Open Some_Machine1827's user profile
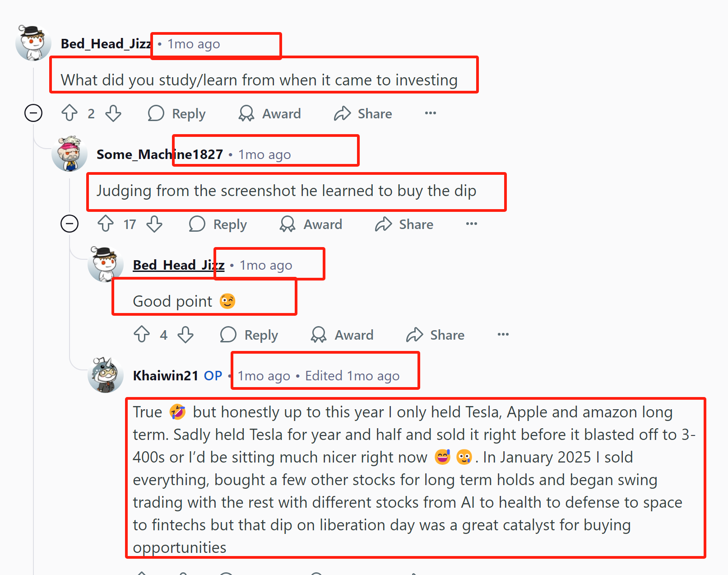The width and height of the screenshot is (728, 575). pos(159,154)
